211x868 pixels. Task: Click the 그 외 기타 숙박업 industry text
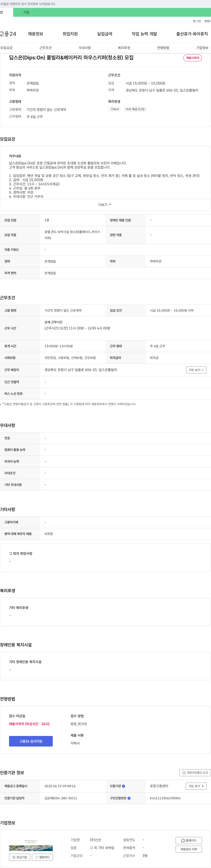[102, 848]
